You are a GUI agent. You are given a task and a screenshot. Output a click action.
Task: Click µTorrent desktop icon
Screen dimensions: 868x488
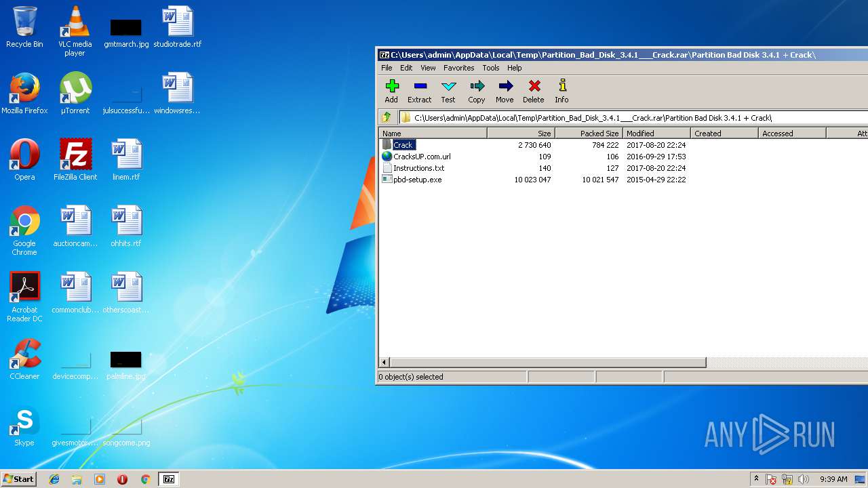(x=75, y=94)
